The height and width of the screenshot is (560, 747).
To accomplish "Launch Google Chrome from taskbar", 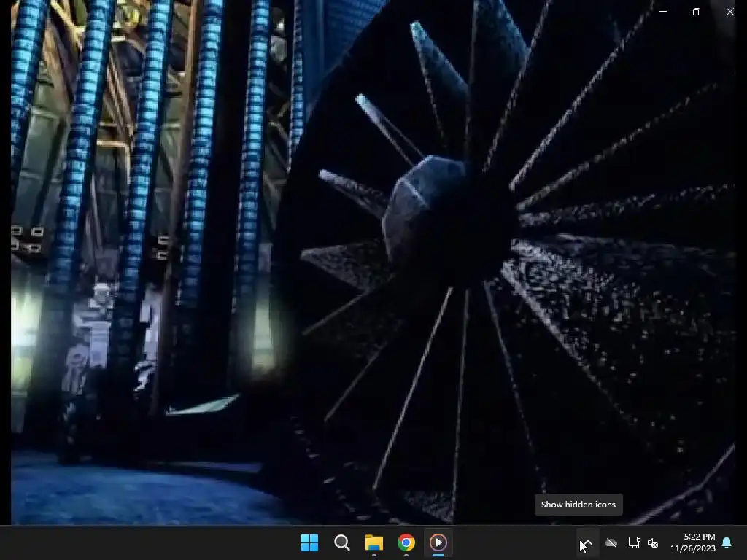I will click(x=406, y=542).
